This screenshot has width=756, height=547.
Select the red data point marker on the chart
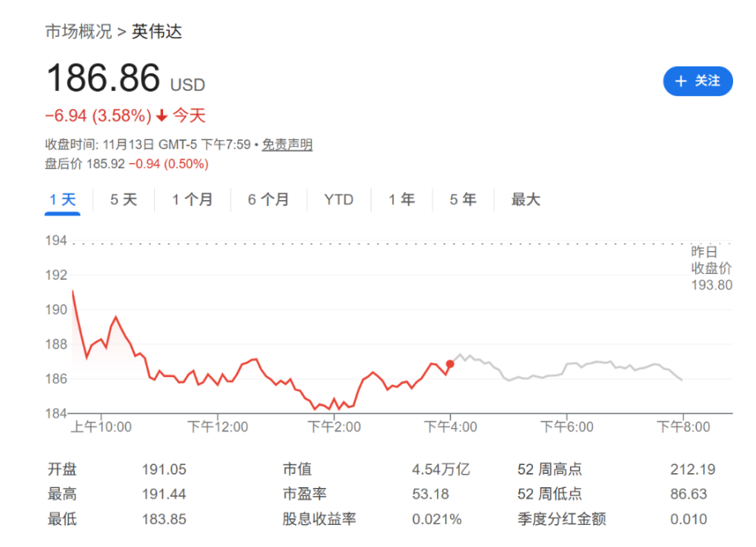[450, 366]
